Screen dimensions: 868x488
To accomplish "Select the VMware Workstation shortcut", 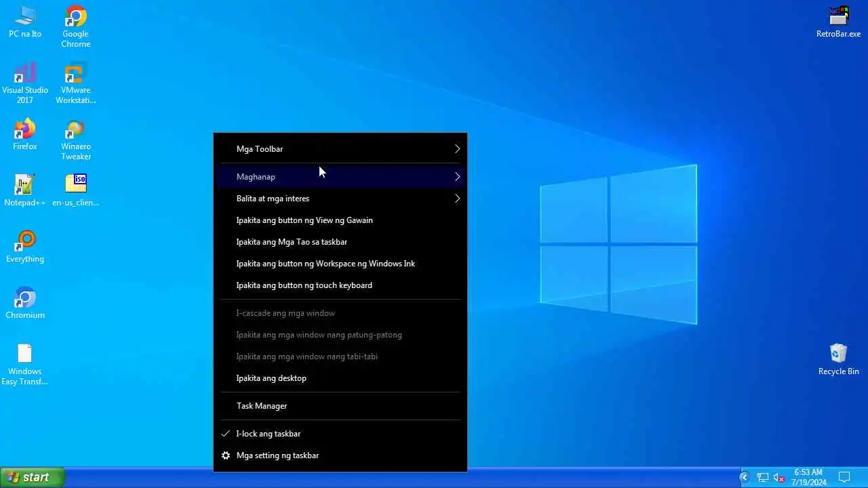I will [76, 83].
